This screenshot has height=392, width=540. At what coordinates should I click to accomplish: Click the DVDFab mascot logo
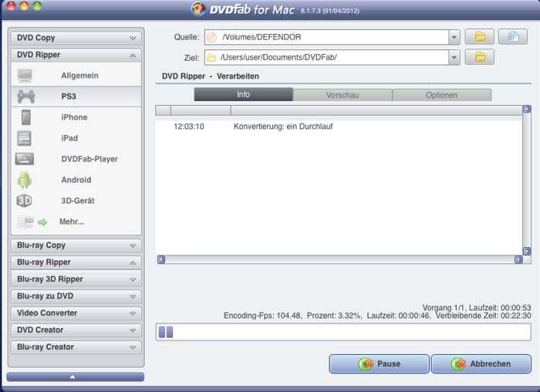(x=198, y=8)
